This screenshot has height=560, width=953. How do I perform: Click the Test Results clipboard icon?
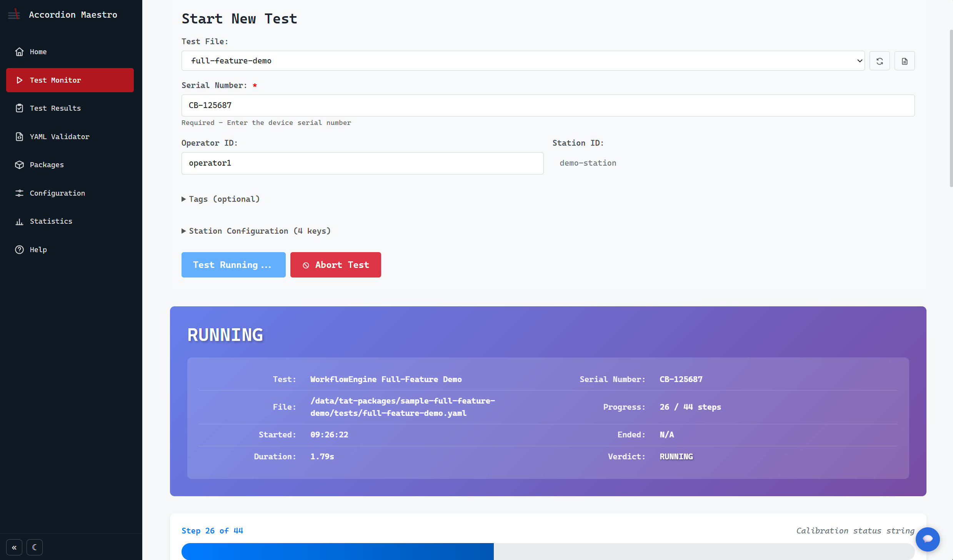point(19,108)
